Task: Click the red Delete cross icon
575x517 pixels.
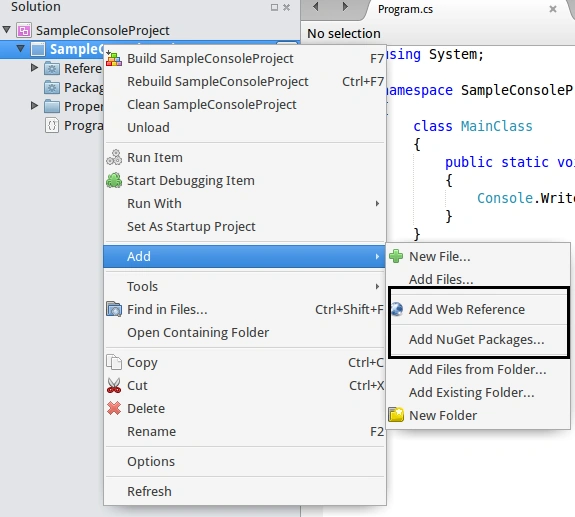Action: tap(114, 408)
